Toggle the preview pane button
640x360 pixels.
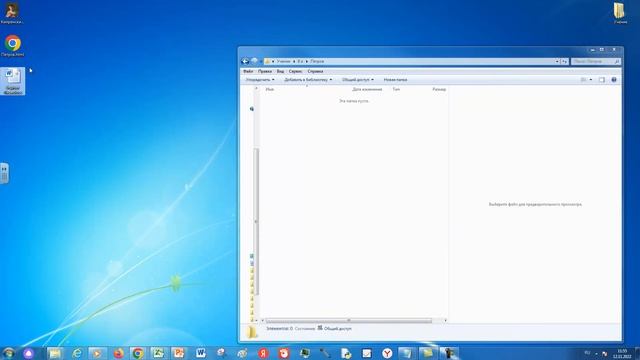tap(602, 80)
